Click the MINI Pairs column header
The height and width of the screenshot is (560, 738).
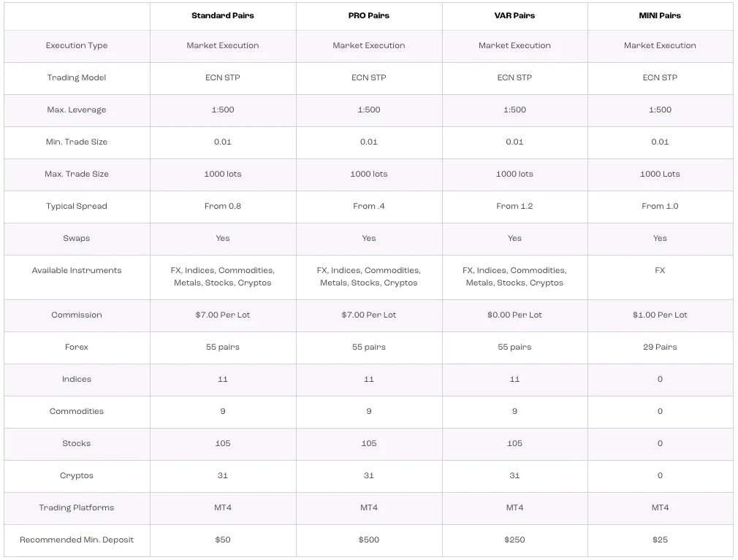(x=659, y=15)
